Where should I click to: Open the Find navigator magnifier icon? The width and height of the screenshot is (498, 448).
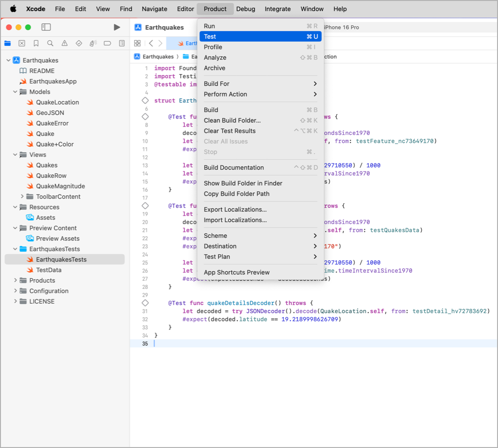pos(50,43)
